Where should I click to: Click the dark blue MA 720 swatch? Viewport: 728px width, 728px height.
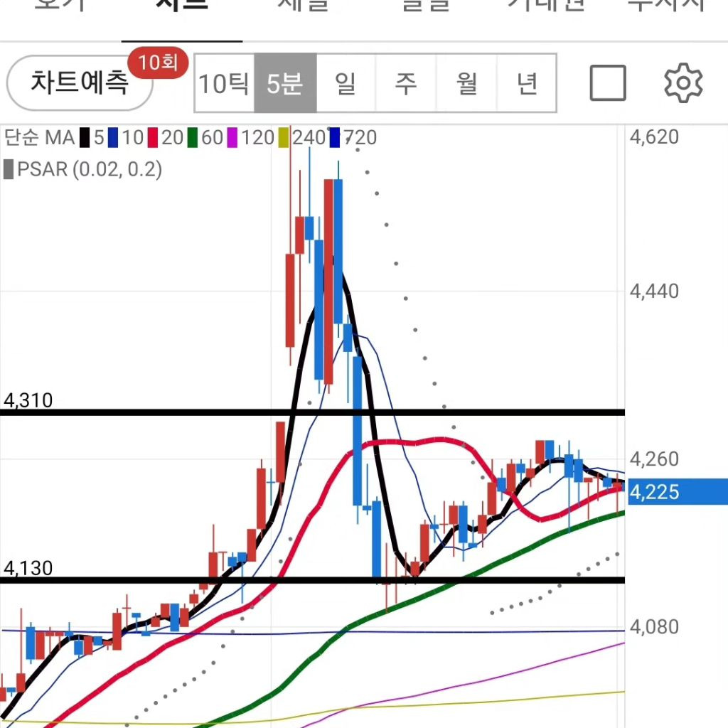335,138
